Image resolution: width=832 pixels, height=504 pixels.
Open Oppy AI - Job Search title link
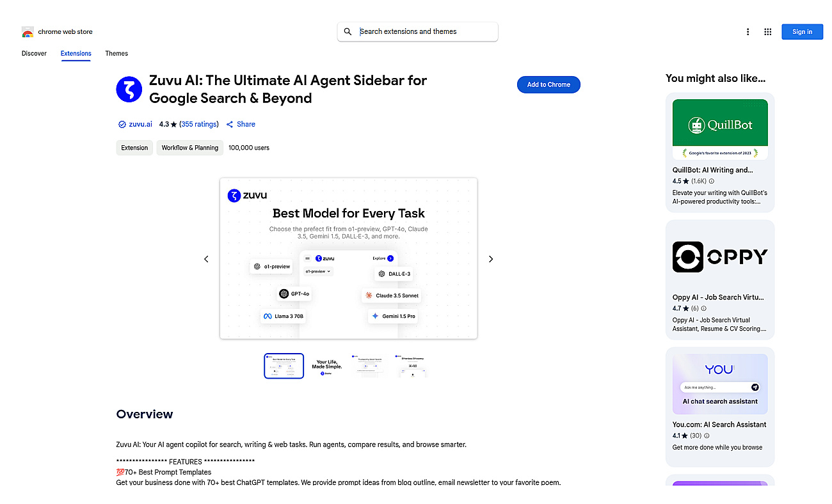[x=718, y=297]
